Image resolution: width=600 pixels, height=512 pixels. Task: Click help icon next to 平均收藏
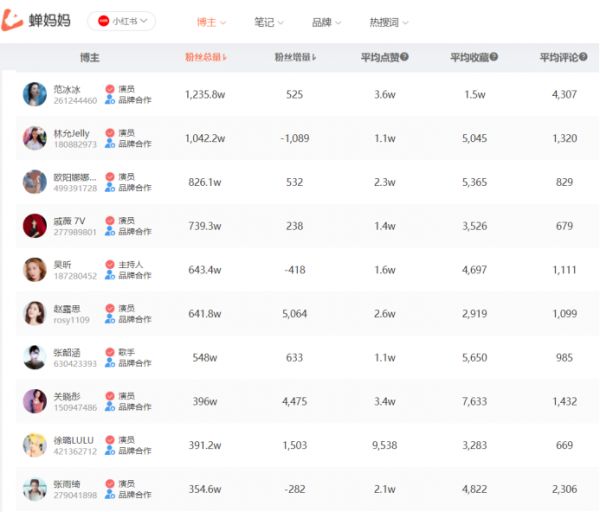click(494, 58)
